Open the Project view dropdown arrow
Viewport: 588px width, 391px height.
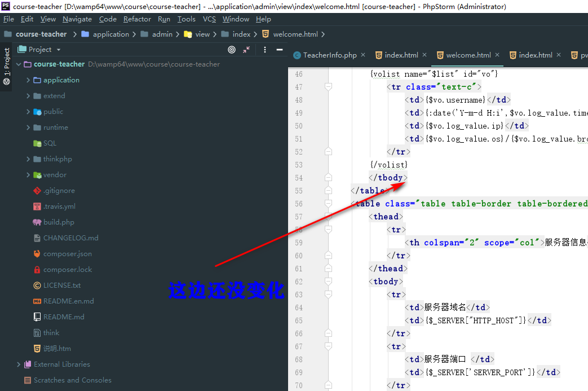(59, 50)
